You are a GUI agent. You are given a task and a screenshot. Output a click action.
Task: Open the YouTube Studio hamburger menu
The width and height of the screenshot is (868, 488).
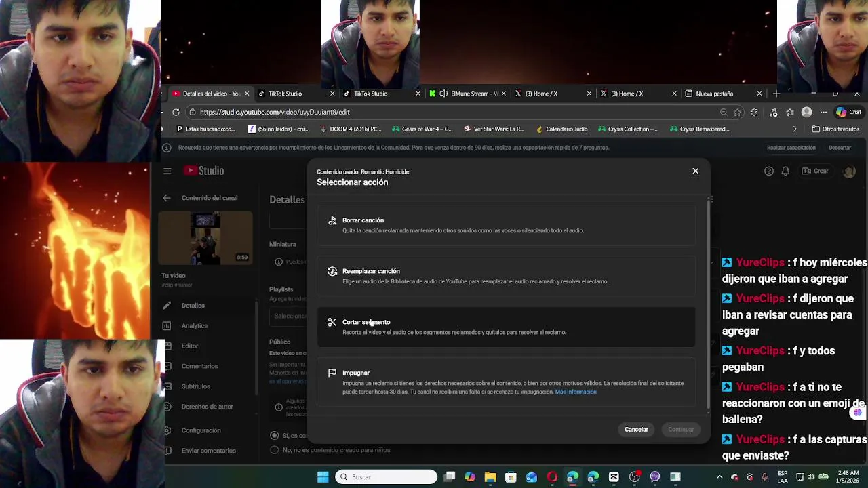(167, 171)
